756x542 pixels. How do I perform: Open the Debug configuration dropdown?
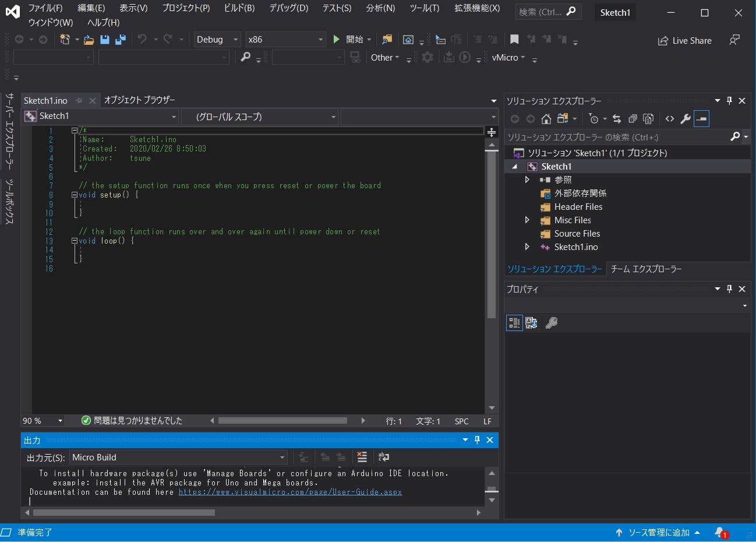click(217, 39)
